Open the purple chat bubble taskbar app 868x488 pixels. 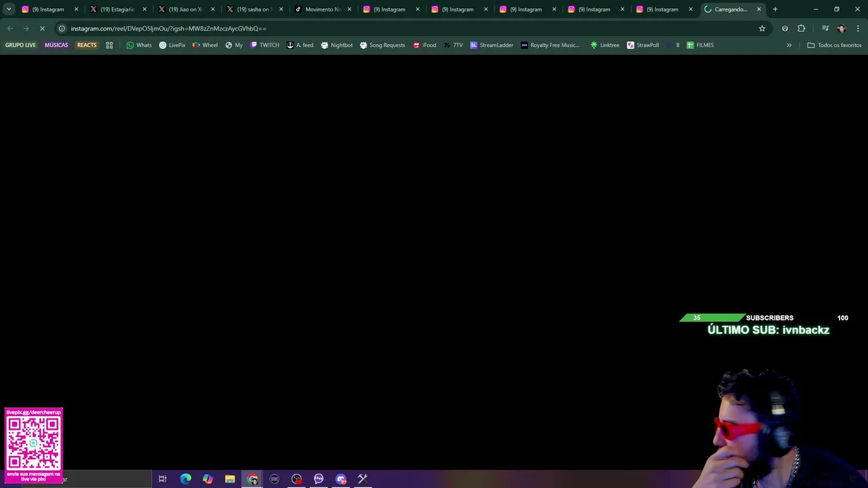pyautogui.click(x=318, y=479)
